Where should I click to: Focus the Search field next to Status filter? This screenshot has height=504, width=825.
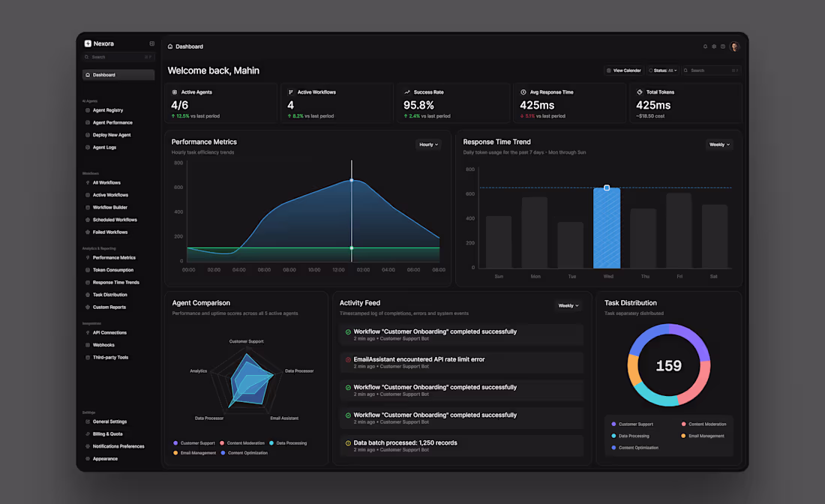[x=711, y=70]
